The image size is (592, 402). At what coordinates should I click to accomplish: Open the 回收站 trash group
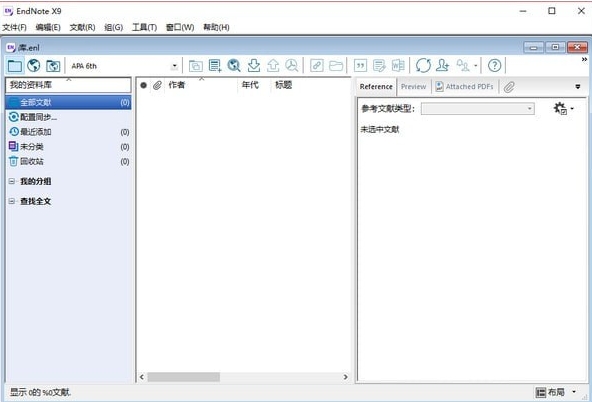(68, 161)
